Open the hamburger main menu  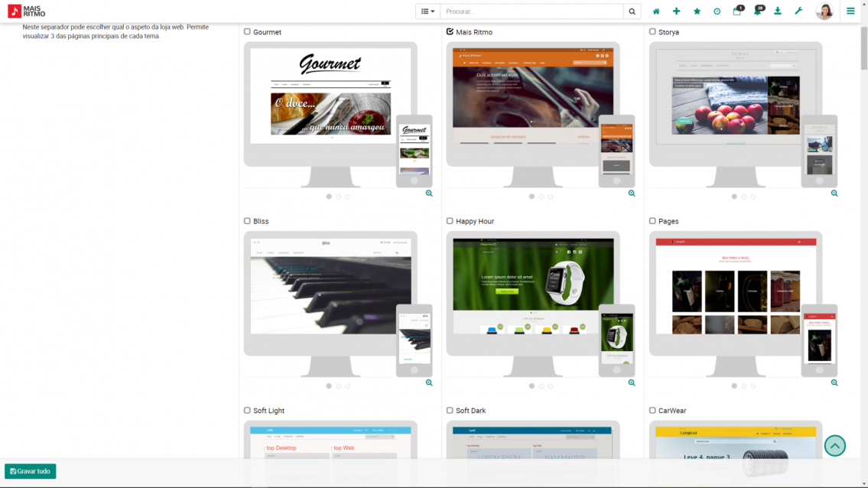[851, 11]
